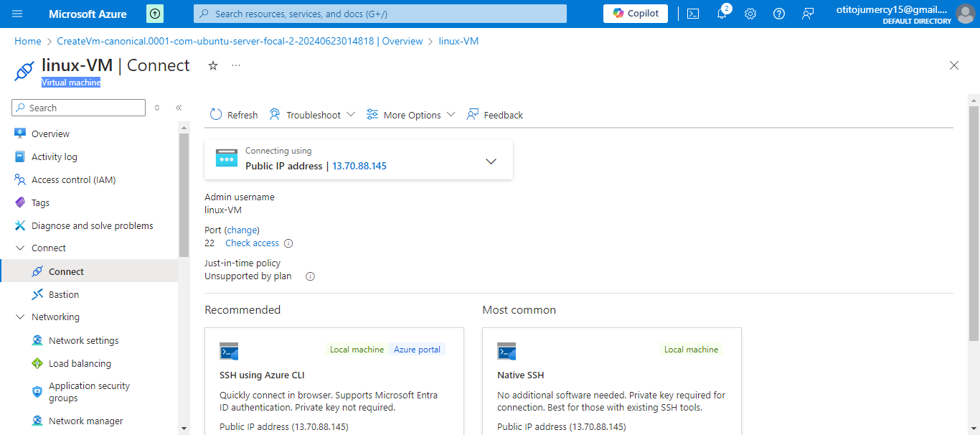
Task: Open portal settings gear
Action: point(750,14)
